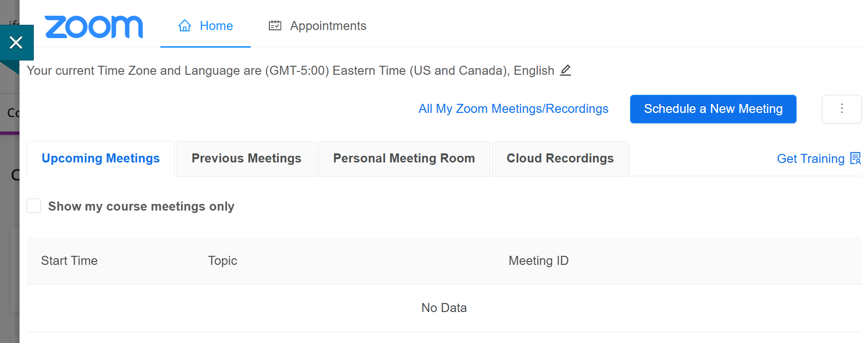Viewport: 868px width, 343px height.
Task: Select the Upcoming Meetings tab
Action: (100, 158)
